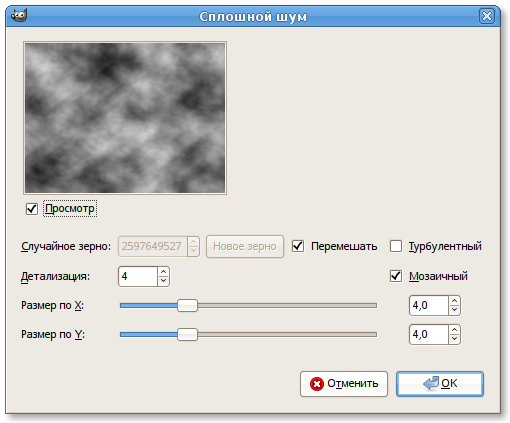Increase Размер по Y spinner value
This screenshot has width=510, height=423.
tap(454, 330)
